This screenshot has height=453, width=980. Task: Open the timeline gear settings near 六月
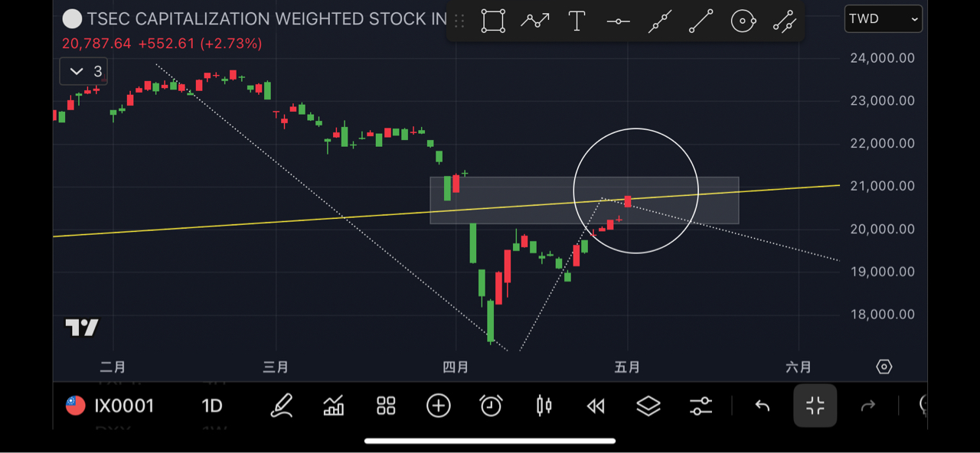click(884, 367)
